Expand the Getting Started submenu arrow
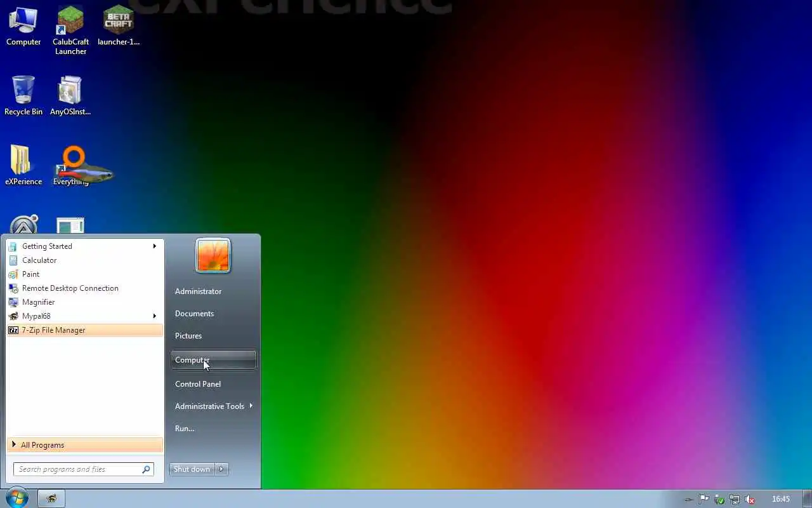Image resolution: width=812 pixels, height=508 pixels. 154,246
